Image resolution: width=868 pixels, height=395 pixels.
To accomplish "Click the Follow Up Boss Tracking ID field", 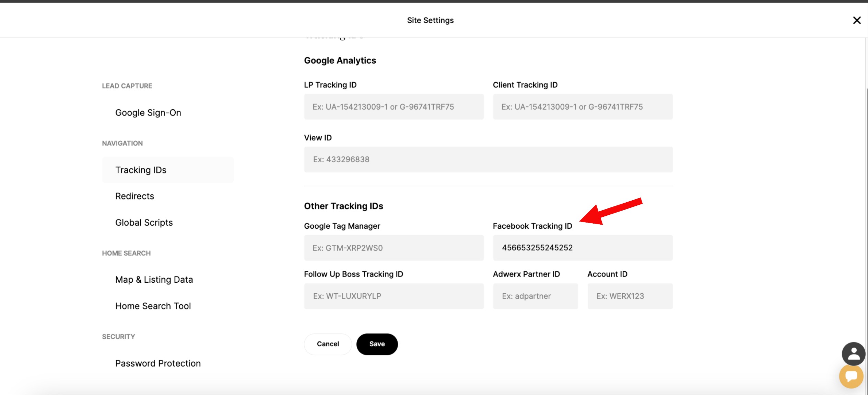I will point(394,296).
